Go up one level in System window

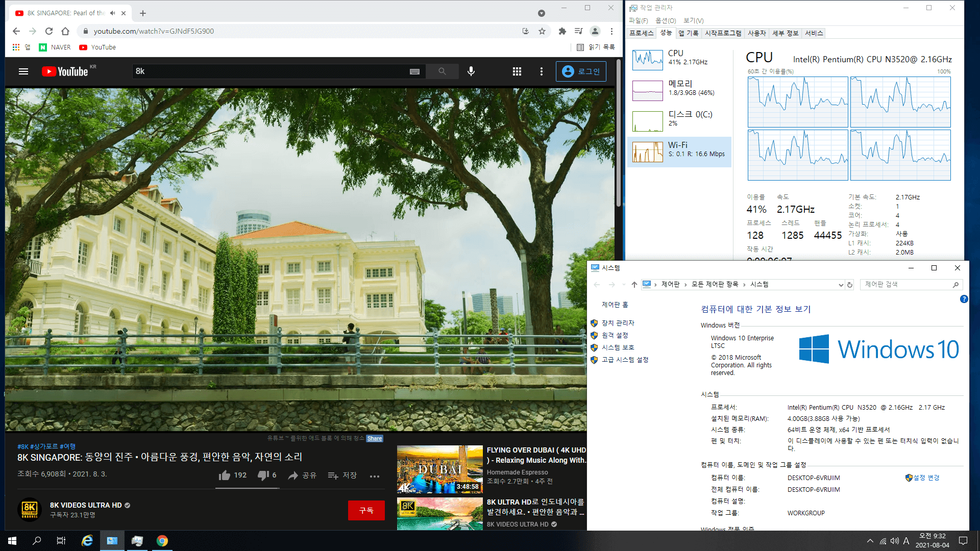pyautogui.click(x=634, y=285)
